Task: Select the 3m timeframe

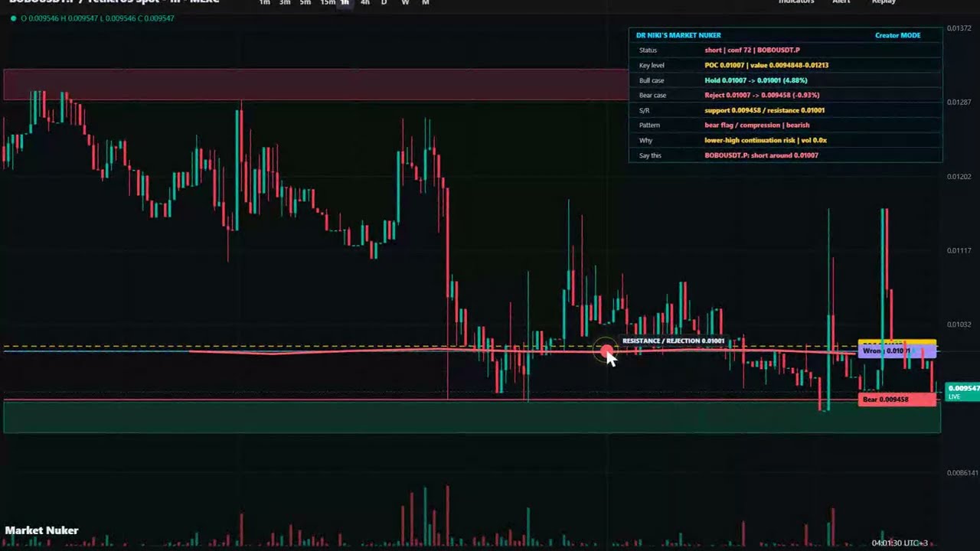Action: [285, 2]
